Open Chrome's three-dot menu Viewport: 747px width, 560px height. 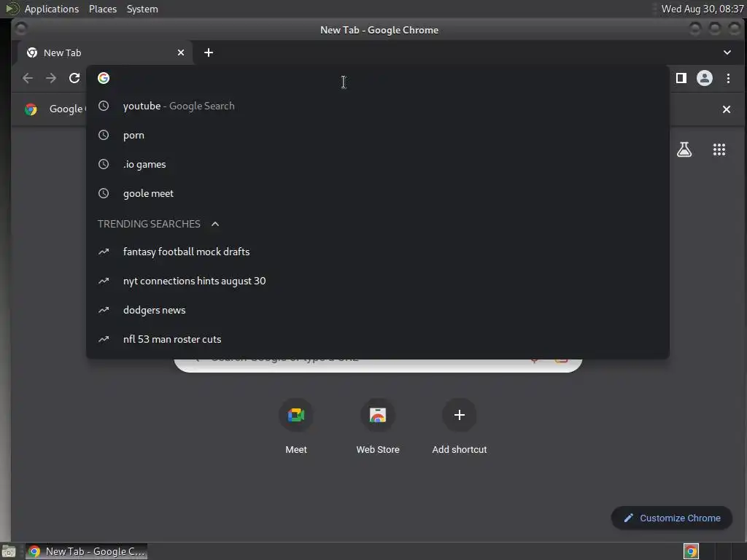click(728, 78)
